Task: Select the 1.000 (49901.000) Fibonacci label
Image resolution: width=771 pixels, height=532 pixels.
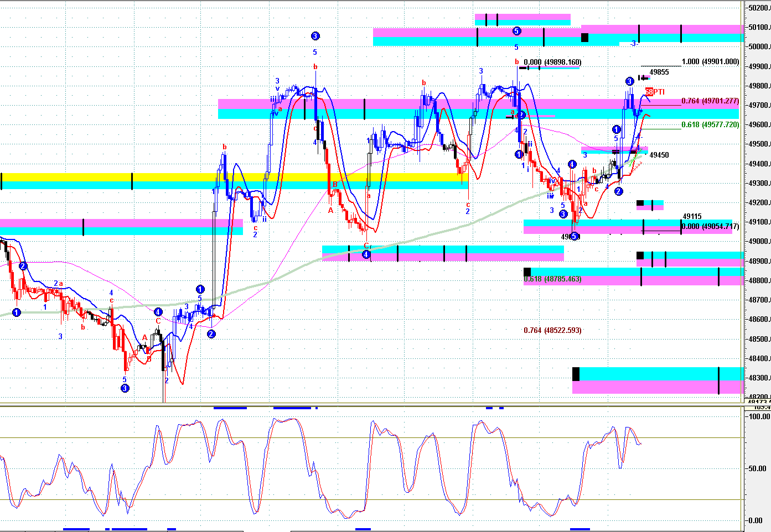Action: pos(710,62)
